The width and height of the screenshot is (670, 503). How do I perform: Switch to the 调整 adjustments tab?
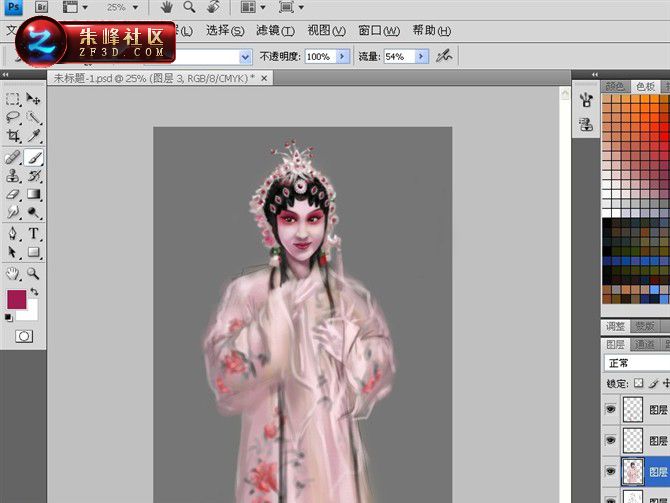click(x=615, y=327)
